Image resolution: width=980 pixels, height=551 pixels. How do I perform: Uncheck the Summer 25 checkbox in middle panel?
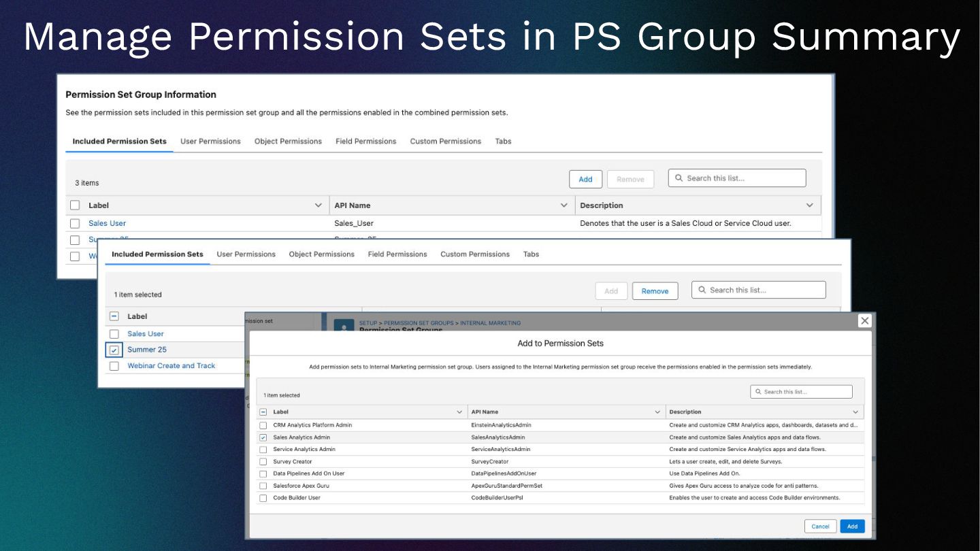click(114, 350)
